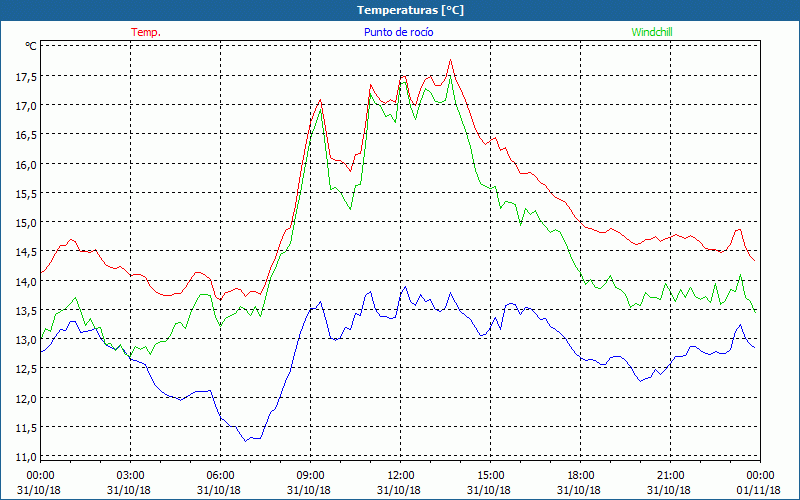The image size is (800, 500).
Task: Click the 16,0 y-axis value
Action: click(26, 164)
